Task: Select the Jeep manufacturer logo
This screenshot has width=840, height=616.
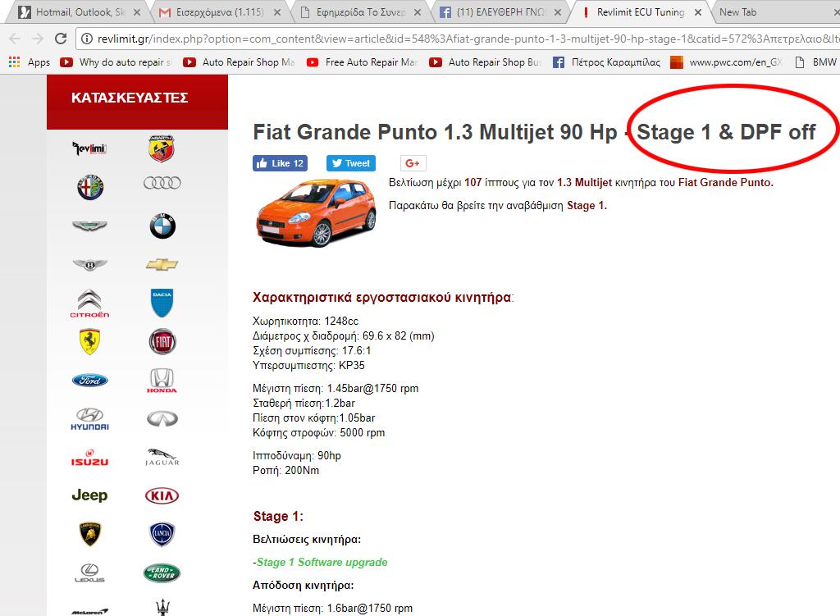Action: tap(89, 495)
